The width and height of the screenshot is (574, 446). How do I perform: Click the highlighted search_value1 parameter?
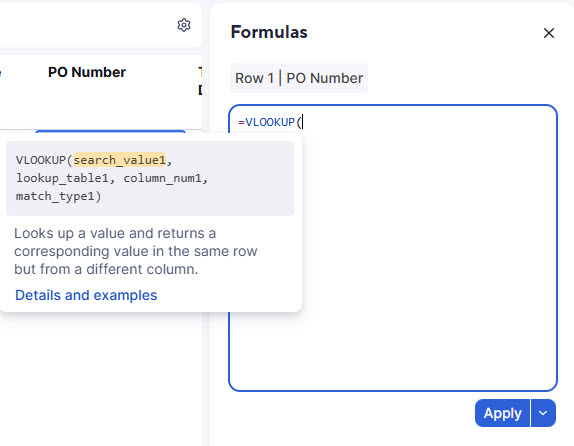point(120,160)
